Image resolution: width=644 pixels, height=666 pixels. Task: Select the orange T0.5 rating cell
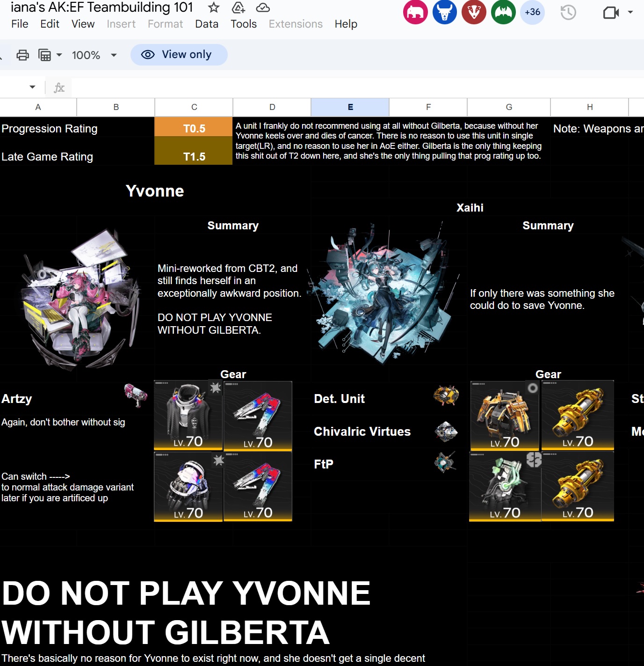point(194,127)
